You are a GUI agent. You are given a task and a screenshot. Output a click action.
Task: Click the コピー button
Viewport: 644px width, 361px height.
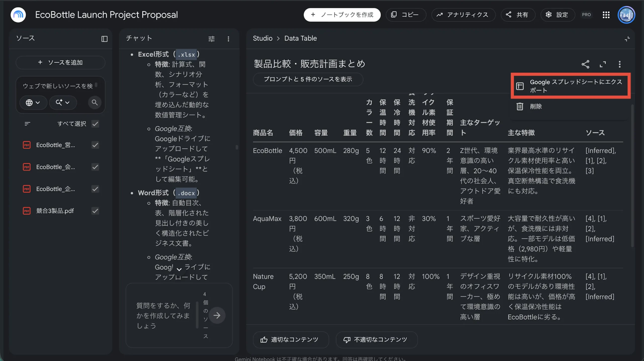pyautogui.click(x=406, y=15)
